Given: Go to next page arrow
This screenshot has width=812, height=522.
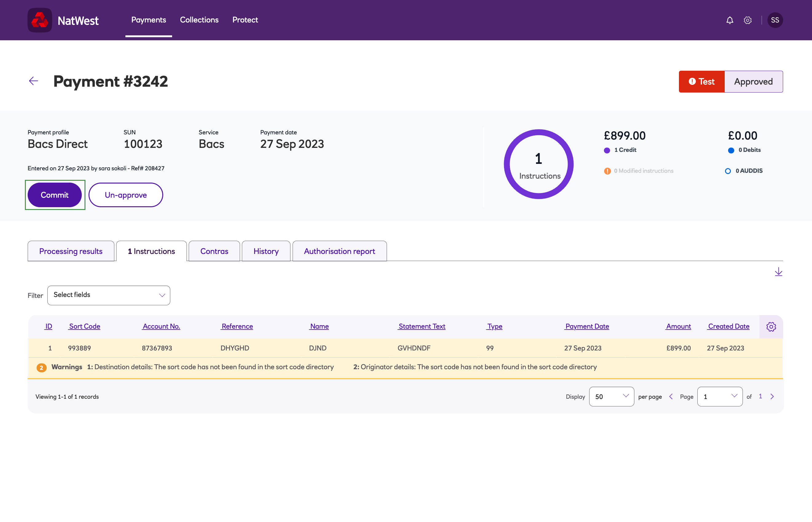Looking at the screenshot, I should (772, 397).
